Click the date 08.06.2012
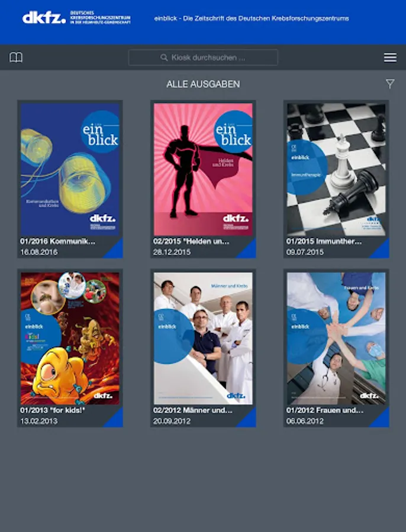 305,421
